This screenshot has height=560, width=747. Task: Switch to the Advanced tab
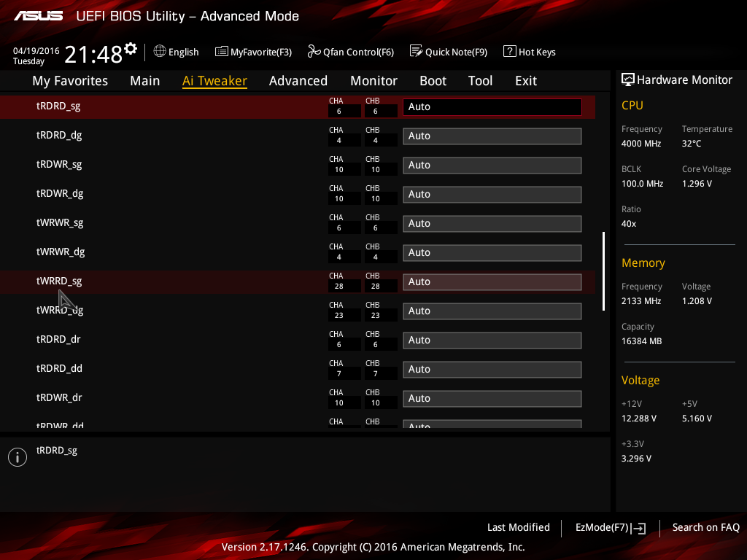tap(298, 81)
